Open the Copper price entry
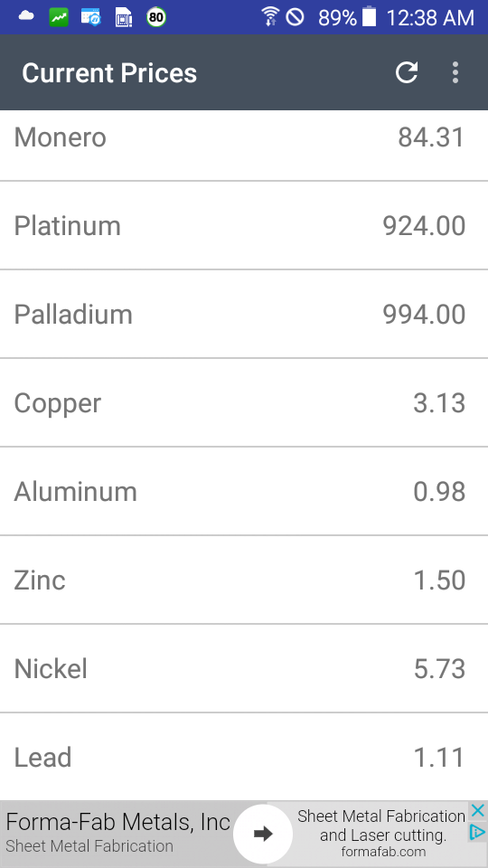Screen dimensions: 488x868 click(244, 402)
